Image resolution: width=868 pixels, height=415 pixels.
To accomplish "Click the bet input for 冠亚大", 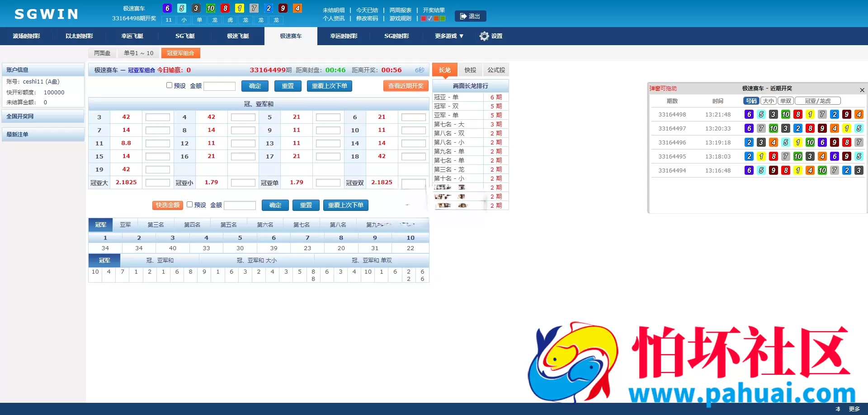I will [x=158, y=182].
